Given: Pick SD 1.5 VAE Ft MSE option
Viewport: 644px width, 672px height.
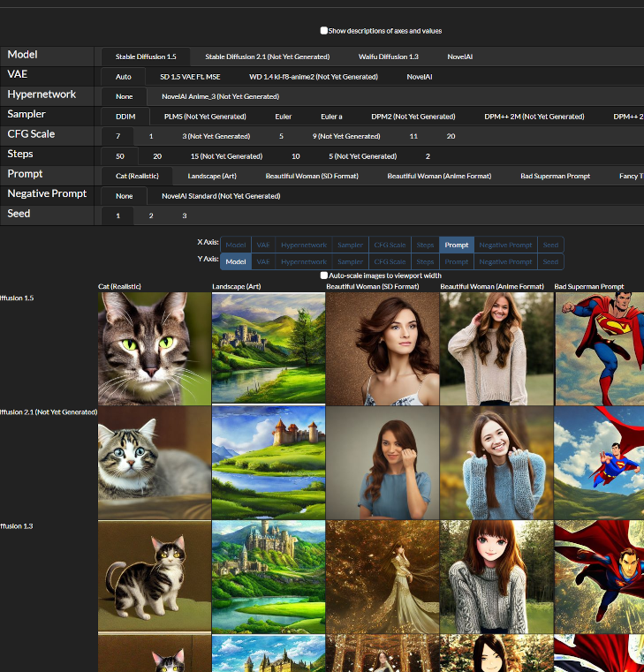Looking at the screenshot, I should [192, 77].
